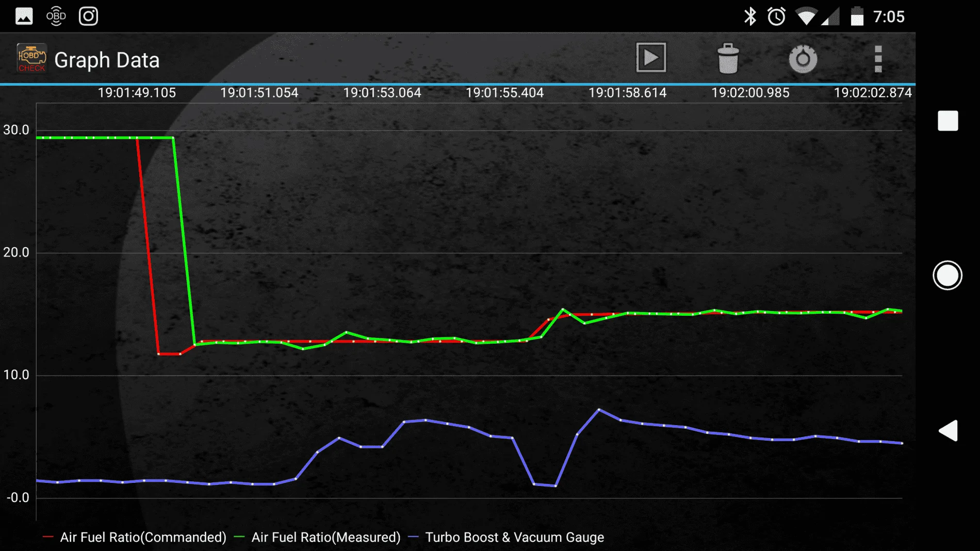Image resolution: width=980 pixels, height=551 pixels.
Task: Tap the 19:01:49.105 time label
Action: (137, 93)
